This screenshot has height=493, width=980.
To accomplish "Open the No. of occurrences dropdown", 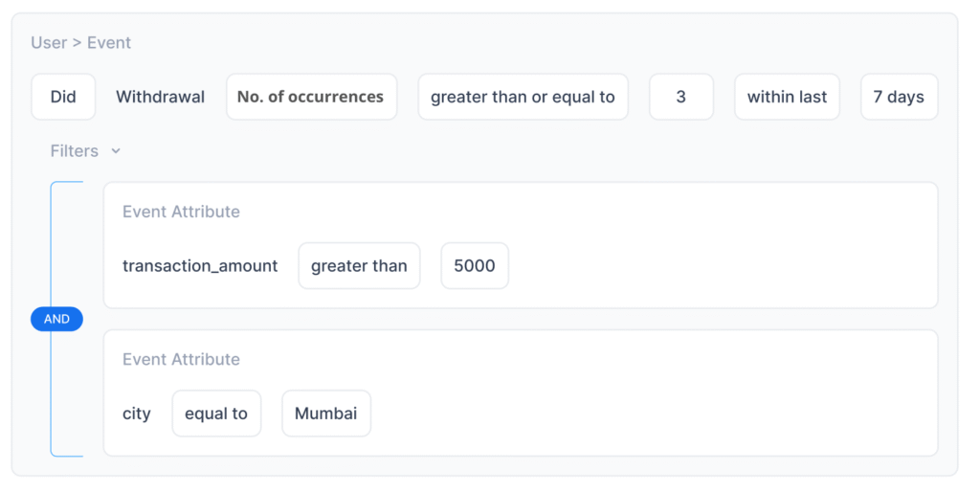I will tap(311, 97).
